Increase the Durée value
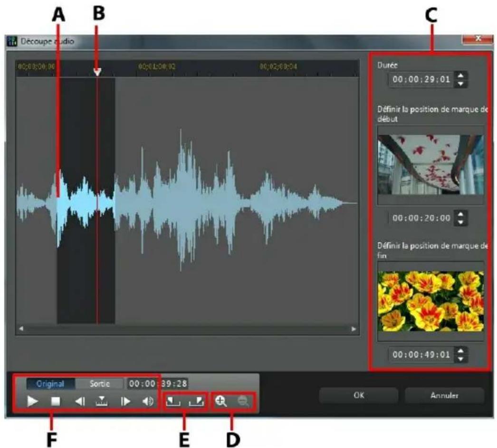This screenshot has width=497, height=448. 461,76
